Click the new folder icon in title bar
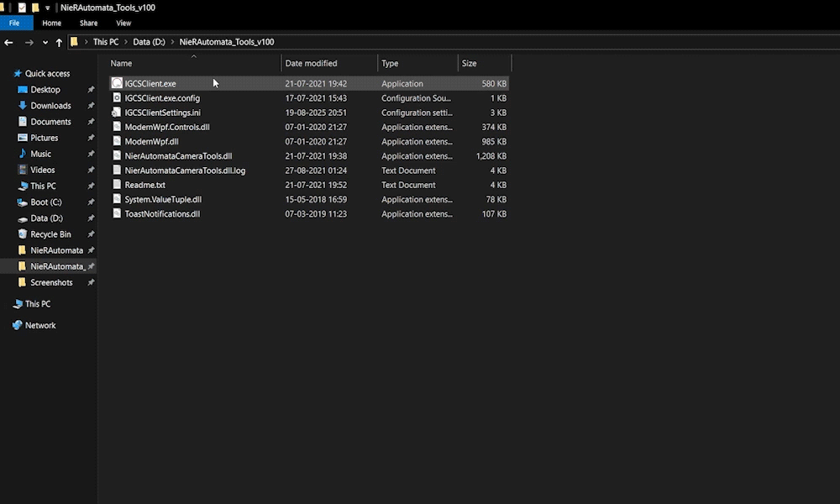Screen dimensions: 840x504 pyautogui.click(x=34, y=8)
